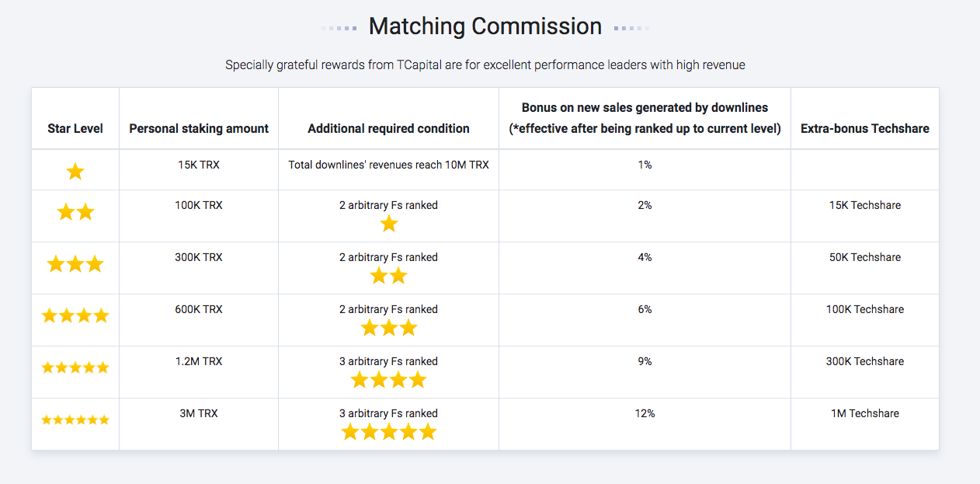This screenshot has width=980, height=484.
Task: Click the 15K TRX staking cell
Action: 199,165
